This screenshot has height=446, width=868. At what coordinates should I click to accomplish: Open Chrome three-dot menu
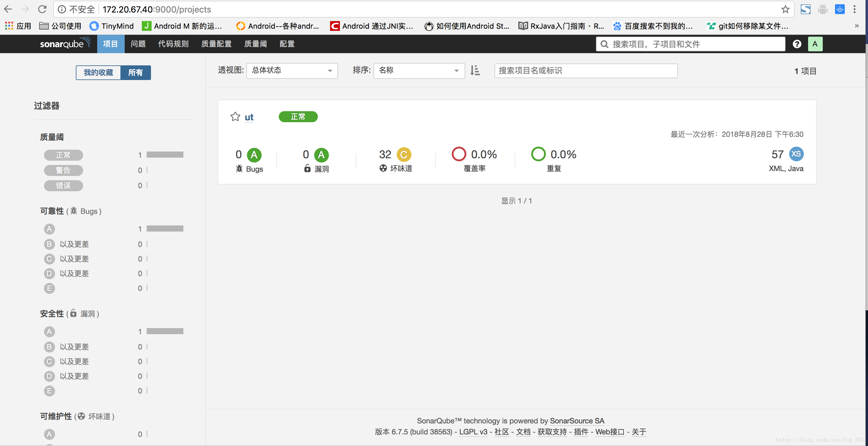point(854,9)
